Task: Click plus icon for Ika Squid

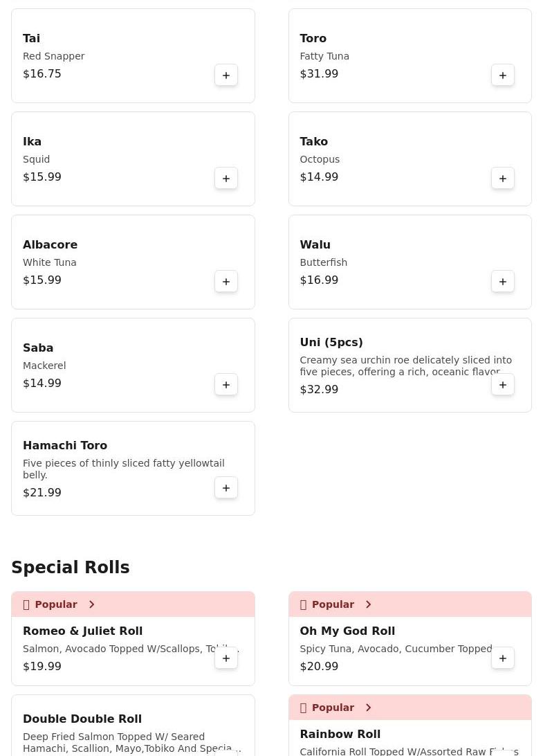Action: (x=226, y=179)
